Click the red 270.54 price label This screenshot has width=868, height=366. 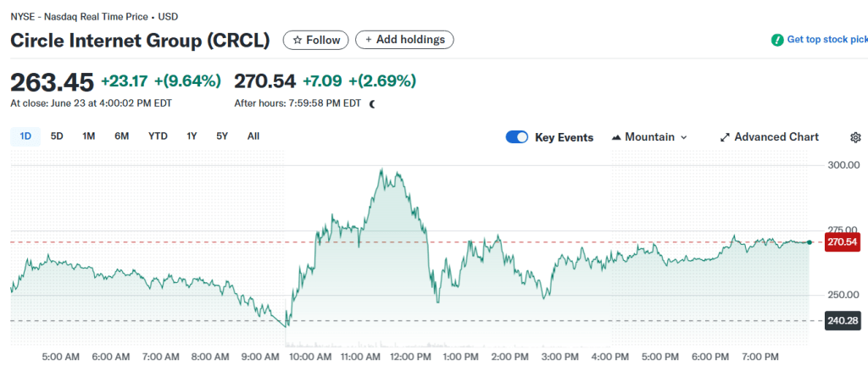pos(842,242)
